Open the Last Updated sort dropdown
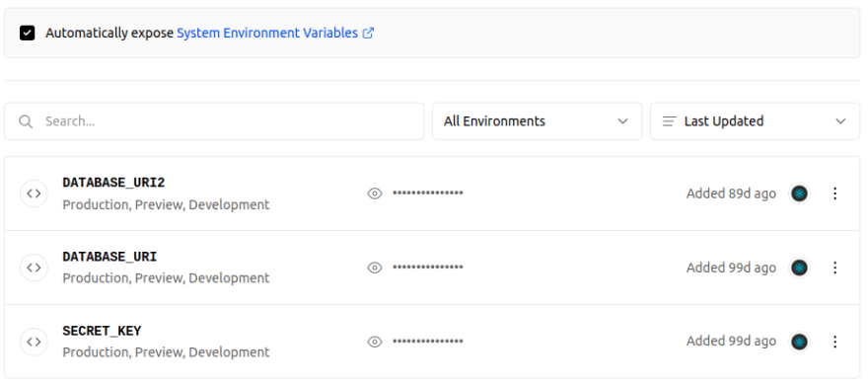Viewport: 868px width, 386px height. [x=756, y=121]
